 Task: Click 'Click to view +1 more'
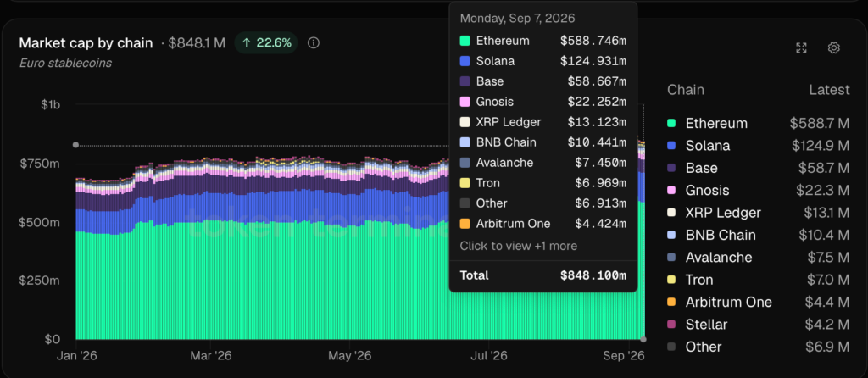518,246
